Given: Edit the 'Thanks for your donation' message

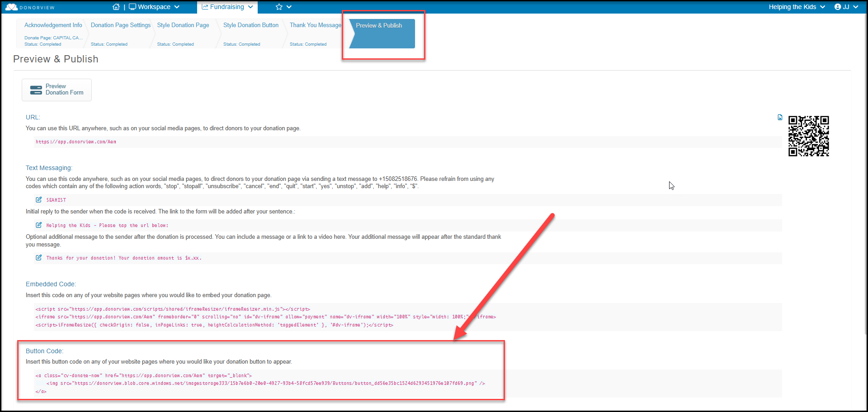Looking at the screenshot, I should [x=39, y=257].
